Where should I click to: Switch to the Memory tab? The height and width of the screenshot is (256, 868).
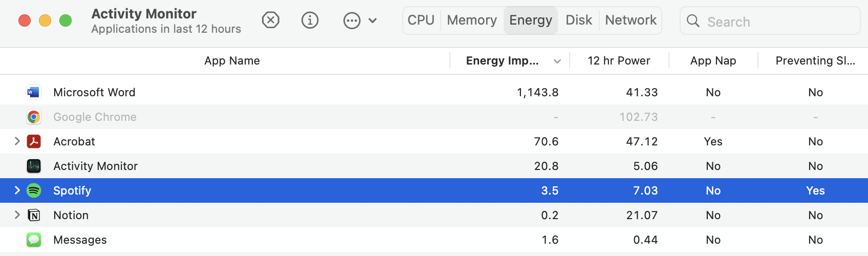[471, 20]
